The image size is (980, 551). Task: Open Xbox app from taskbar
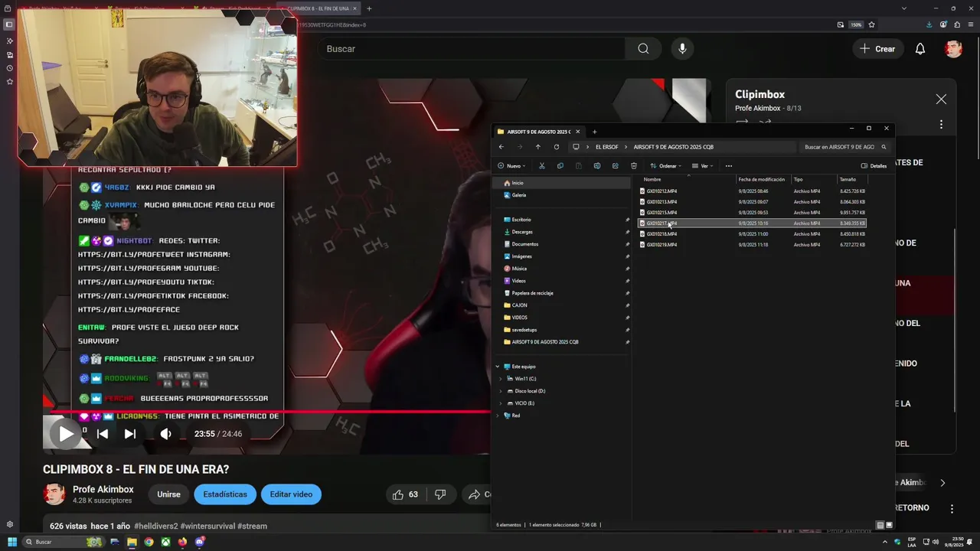[165, 542]
